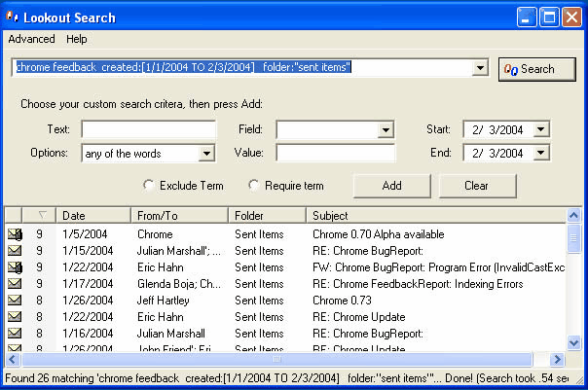This screenshot has width=588, height=390.
Task: Click the Search button
Action: click(x=537, y=69)
